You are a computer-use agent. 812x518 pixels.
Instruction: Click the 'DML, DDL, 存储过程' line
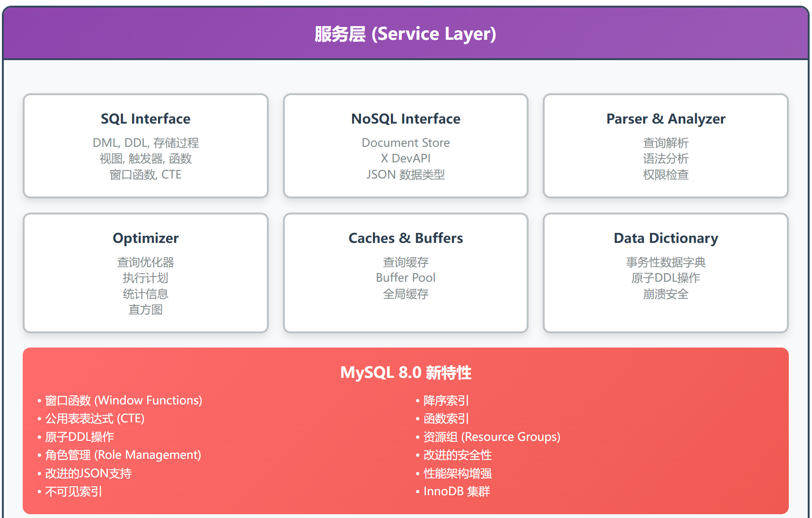point(146,143)
